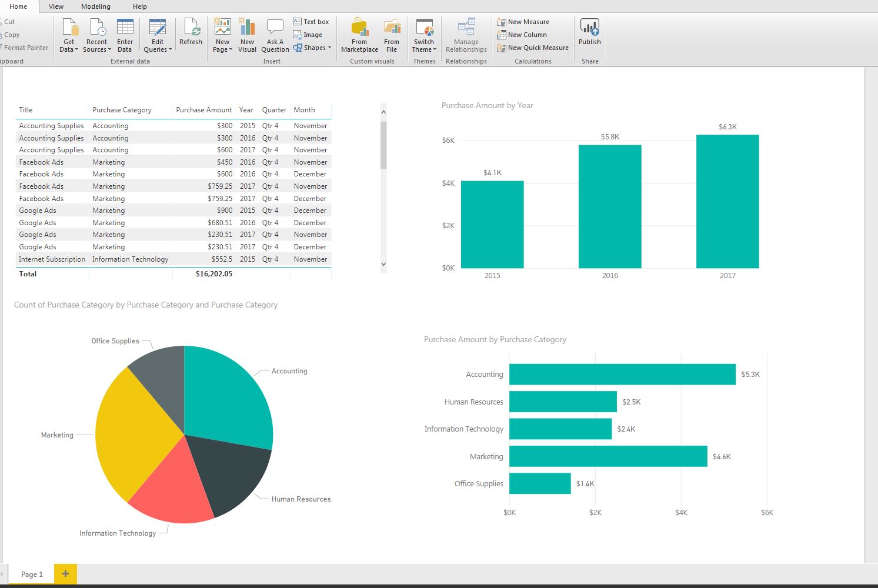The width and height of the screenshot is (878, 588).
Task: Click the Get Data icon
Action: click(69, 28)
